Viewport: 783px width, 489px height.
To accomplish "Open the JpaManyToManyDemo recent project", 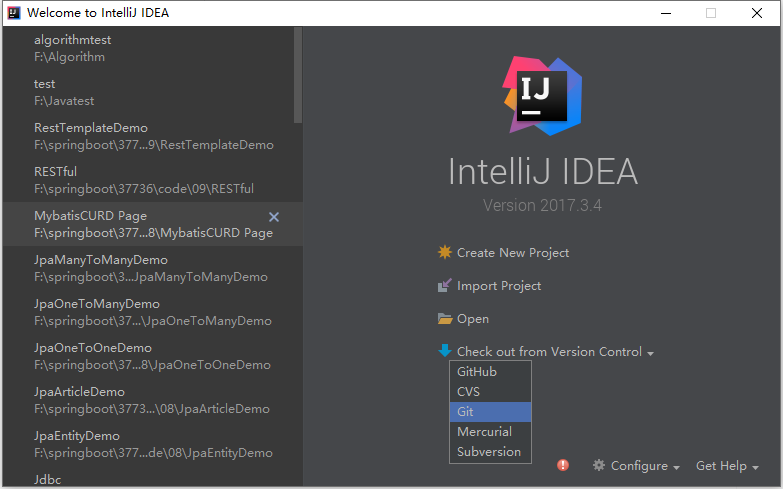I will [x=152, y=268].
